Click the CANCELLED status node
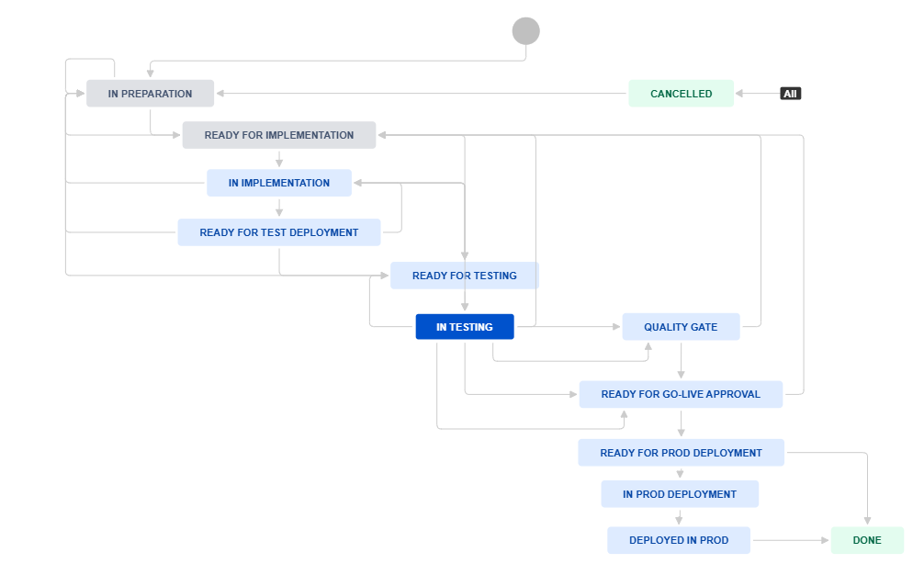The height and width of the screenshot is (575, 924). click(x=682, y=94)
